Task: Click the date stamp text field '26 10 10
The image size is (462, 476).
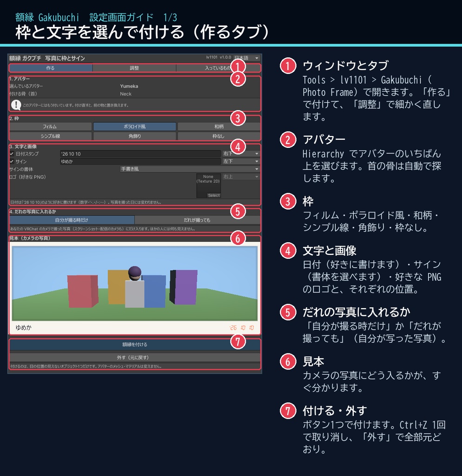Action: [140, 154]
